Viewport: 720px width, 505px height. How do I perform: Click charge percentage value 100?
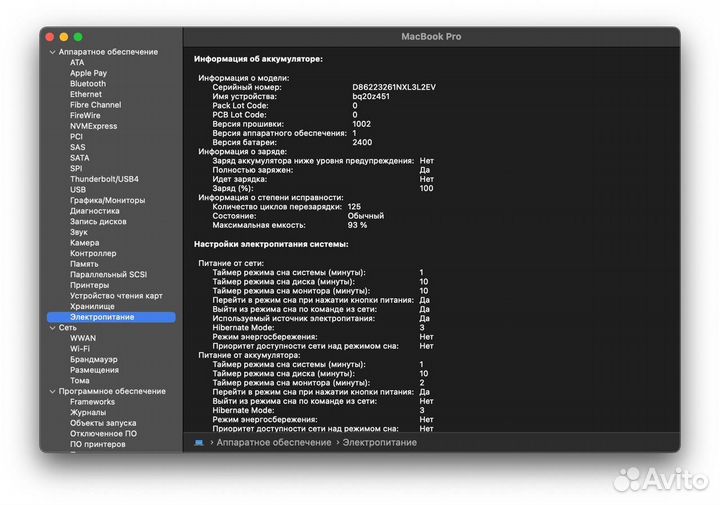(426, 188)
